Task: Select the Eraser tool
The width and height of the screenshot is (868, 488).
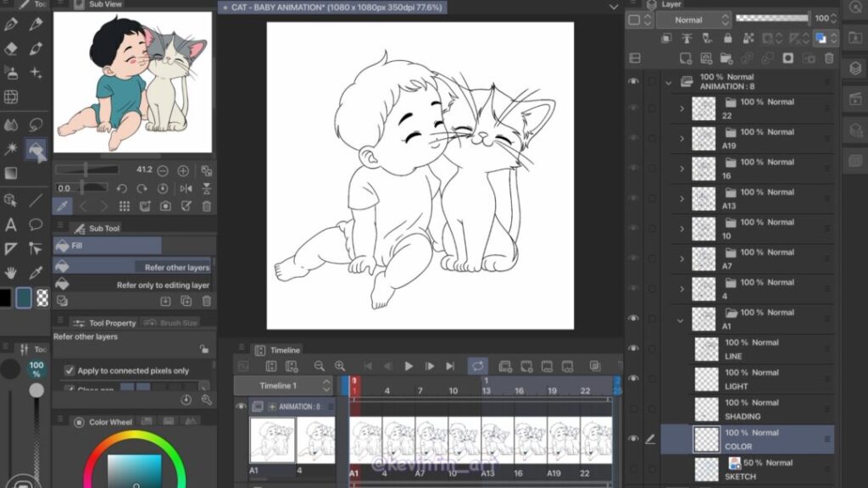Action: (11, 48)
